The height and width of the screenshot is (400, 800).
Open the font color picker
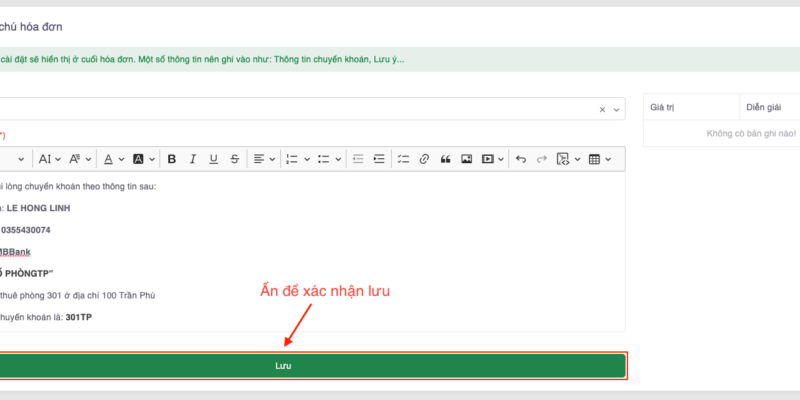(113, 159)
